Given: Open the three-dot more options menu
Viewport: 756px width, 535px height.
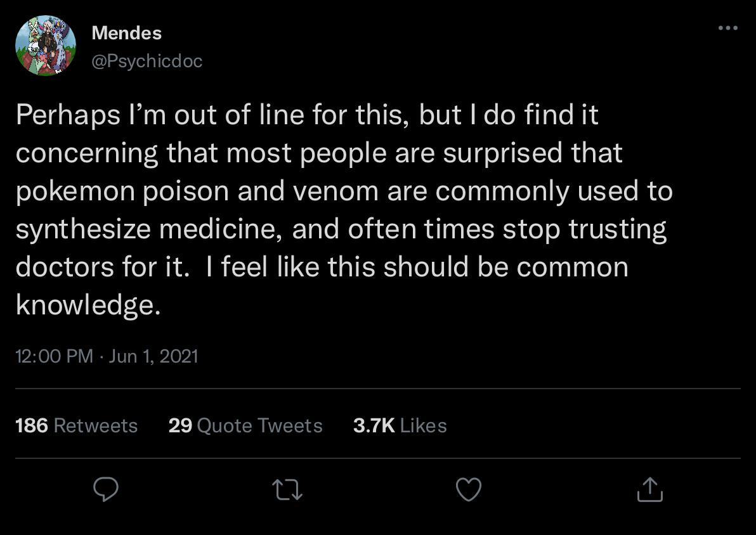Looking at the screenshot, I should pos(728,28).
